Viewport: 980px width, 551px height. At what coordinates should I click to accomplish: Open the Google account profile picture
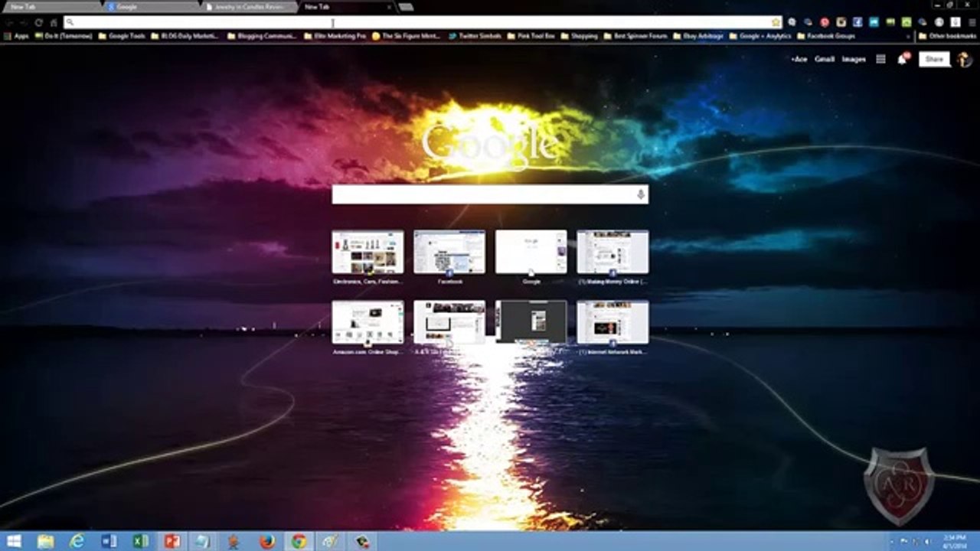(965, 59)
